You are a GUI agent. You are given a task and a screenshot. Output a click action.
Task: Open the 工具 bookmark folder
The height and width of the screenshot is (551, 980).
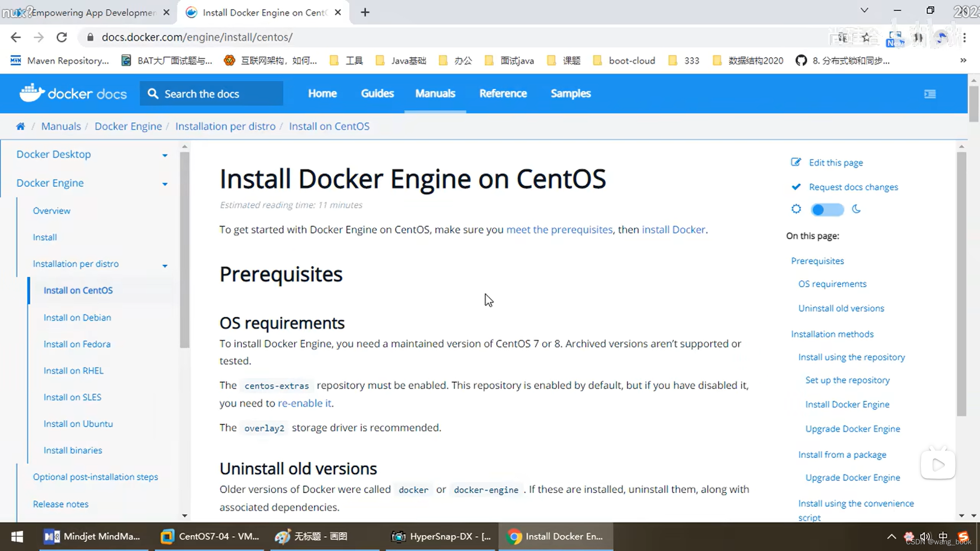(x=347, y=61)
